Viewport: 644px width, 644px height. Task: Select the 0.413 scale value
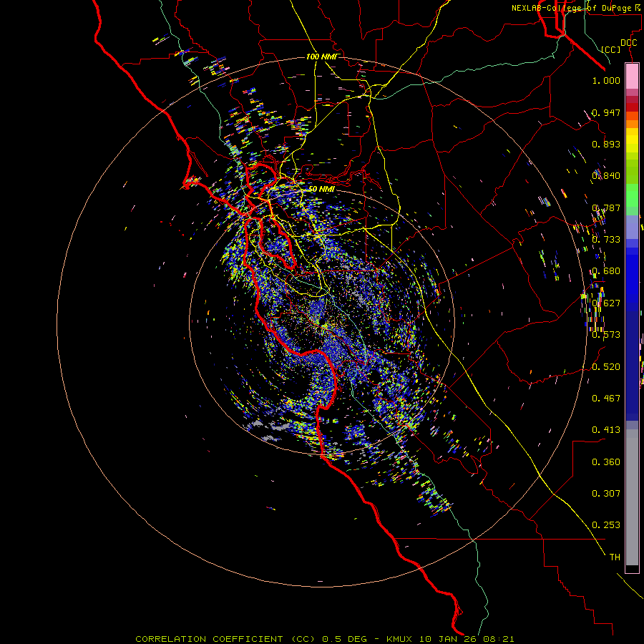click(x=606, y=430)
